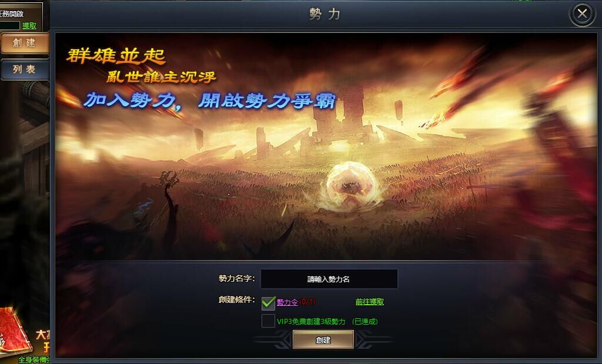
Task: Click the 任務開啟 panel label
Action: tap(12, 14)
